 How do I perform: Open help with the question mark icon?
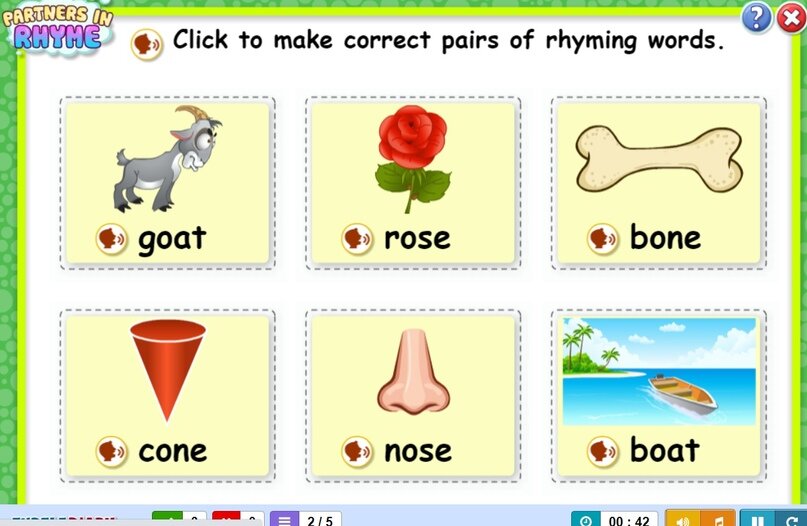(756, 18)
